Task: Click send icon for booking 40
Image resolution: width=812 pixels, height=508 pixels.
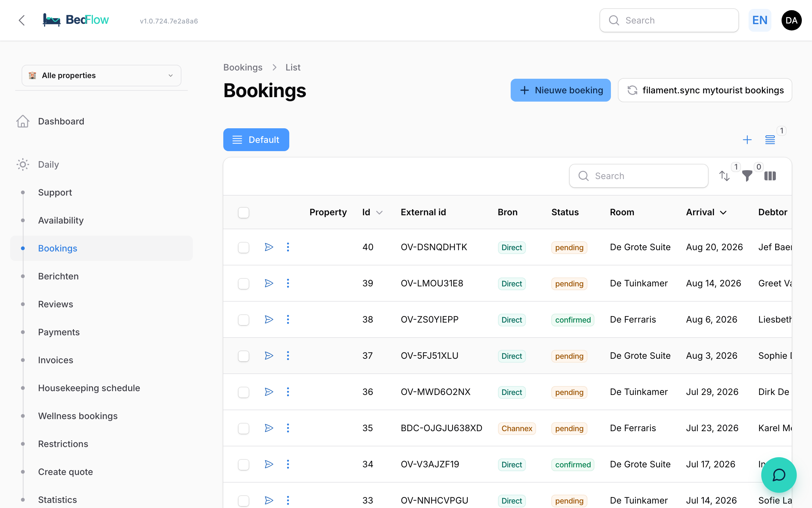Action: click(x=269, y=247)
